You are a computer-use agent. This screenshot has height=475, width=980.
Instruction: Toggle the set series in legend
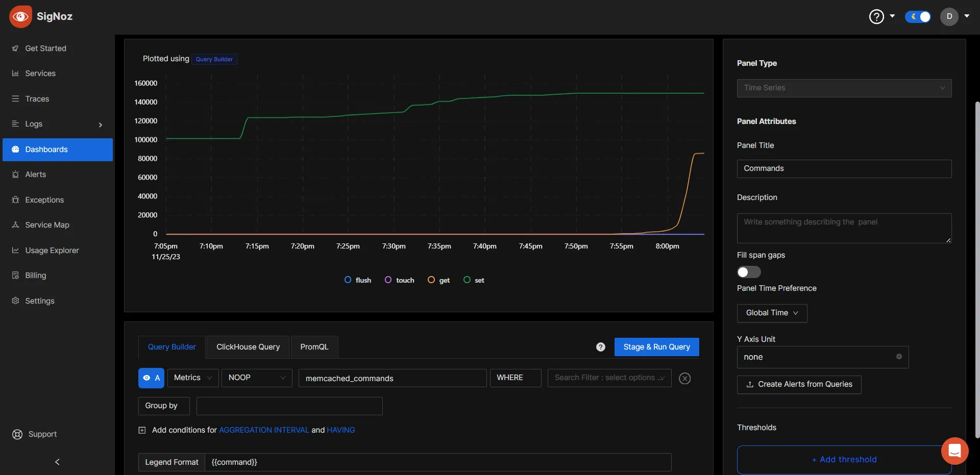coord(474,280)
